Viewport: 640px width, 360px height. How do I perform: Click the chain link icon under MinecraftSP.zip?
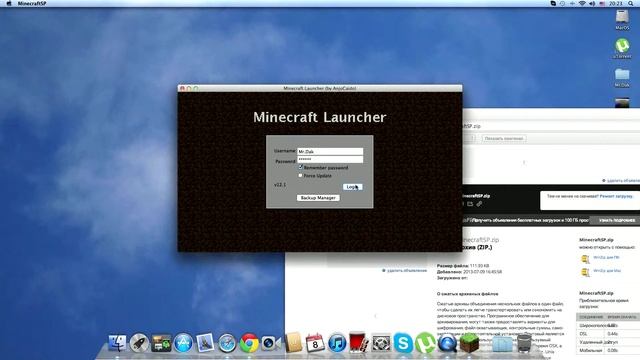479,204
